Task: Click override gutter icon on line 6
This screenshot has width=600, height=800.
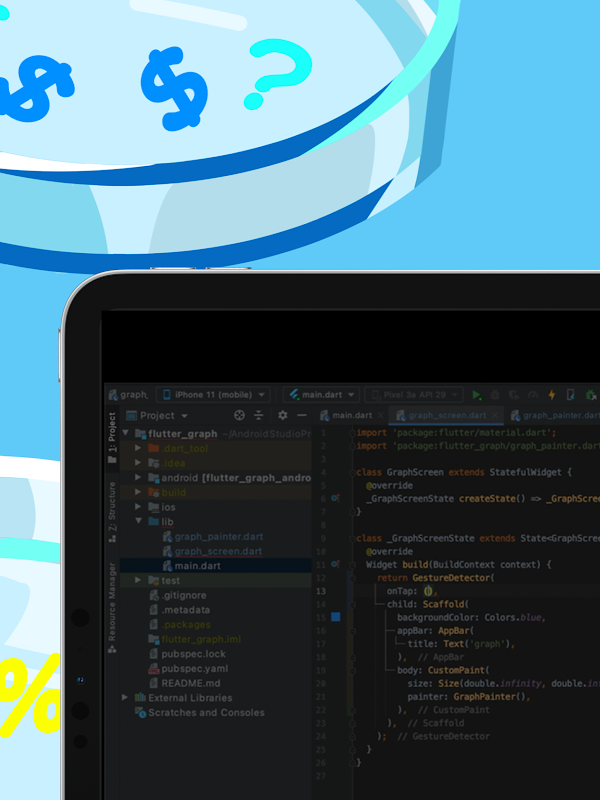Action: [x=335, y=498]
